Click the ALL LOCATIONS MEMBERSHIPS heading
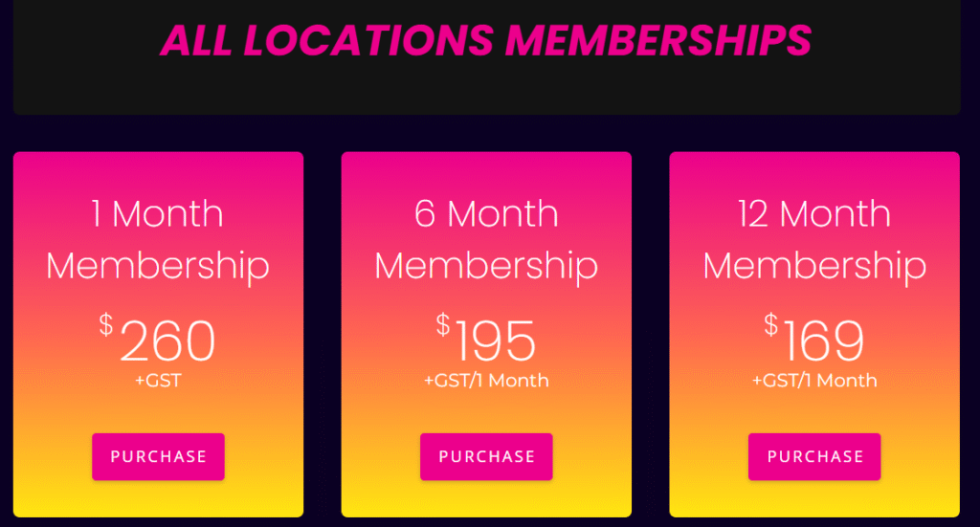The width and height of the screenshot is (980, 527). pyautogui.click(x=485, y=40)
